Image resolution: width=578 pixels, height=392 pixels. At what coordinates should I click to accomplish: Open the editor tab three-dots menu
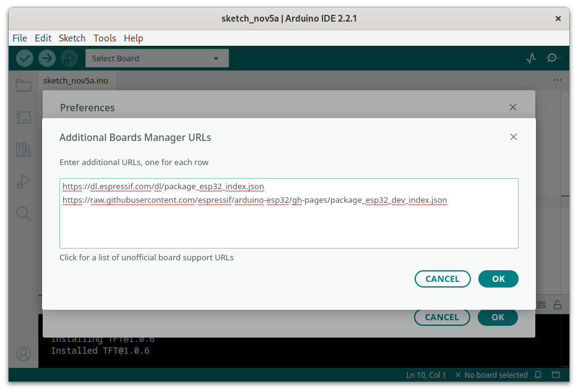pyautogui.click(x=558, y=80)
